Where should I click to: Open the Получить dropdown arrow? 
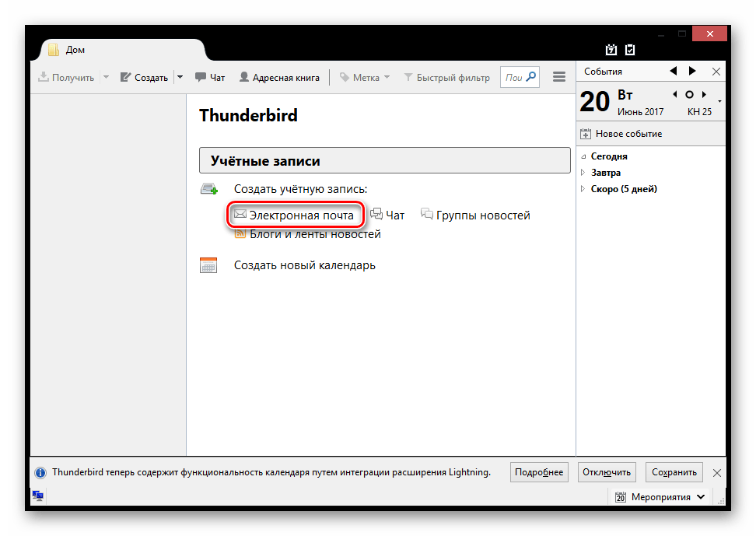click(x=106, y=78)
